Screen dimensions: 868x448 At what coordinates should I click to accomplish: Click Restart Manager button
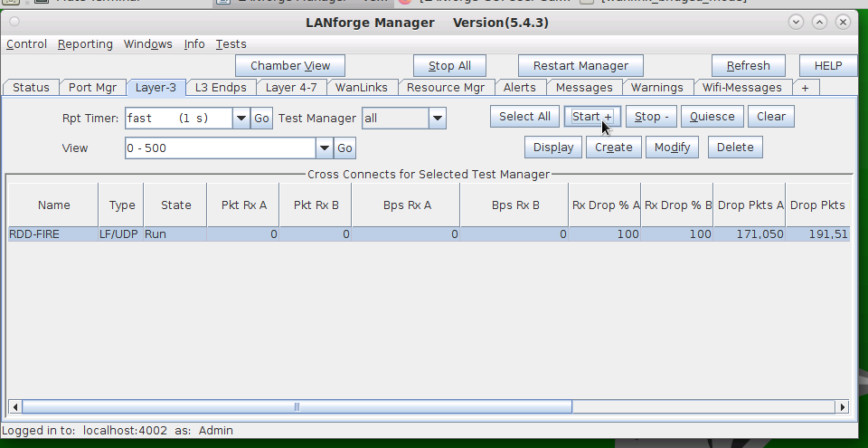coord(580,65)
